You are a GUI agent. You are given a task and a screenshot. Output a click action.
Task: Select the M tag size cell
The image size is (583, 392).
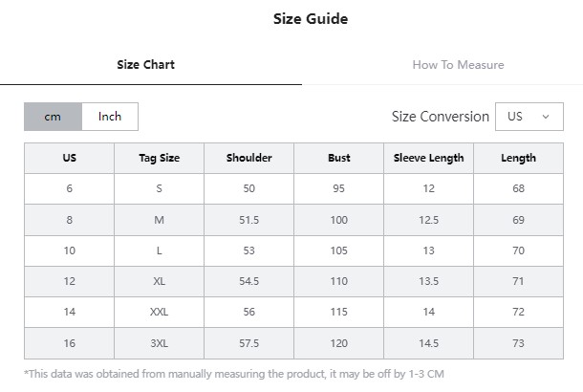(x=160, y=220)
